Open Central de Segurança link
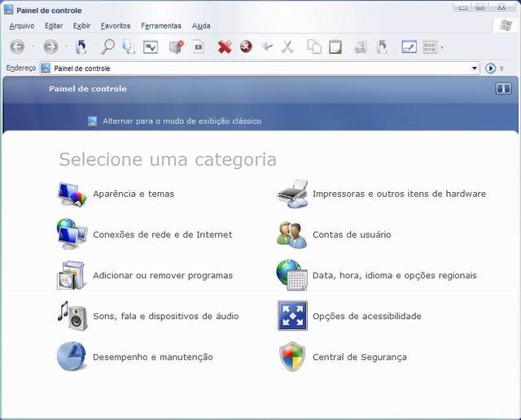Screen dimensions: 521x420 [x=360, y=357]
